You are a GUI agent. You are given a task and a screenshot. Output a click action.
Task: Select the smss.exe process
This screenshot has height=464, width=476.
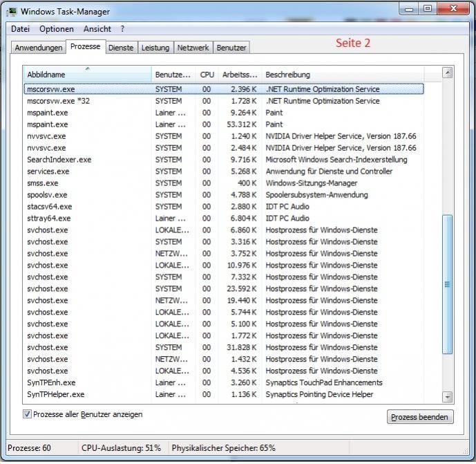pos(224,183)
